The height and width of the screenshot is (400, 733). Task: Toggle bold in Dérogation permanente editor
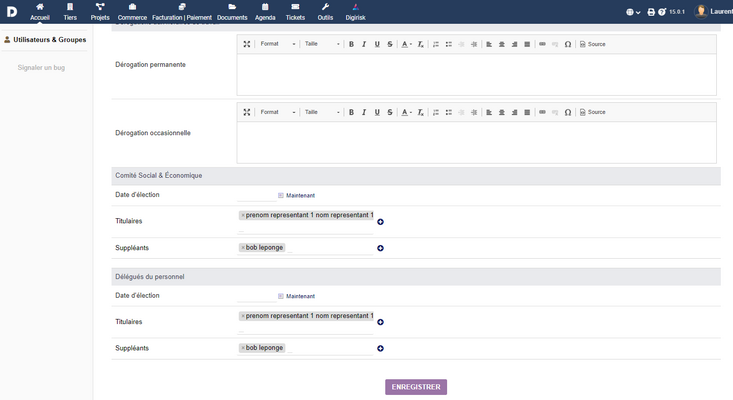(x=351, y=44)
